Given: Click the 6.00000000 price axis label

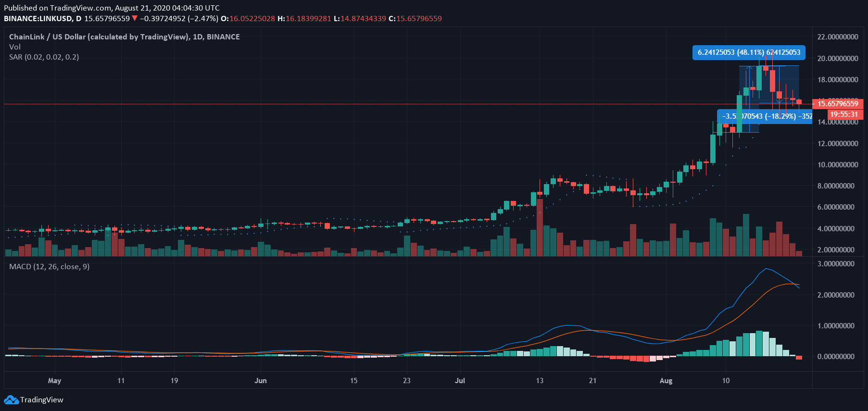Looking at the screenshot, I should 836,207.
